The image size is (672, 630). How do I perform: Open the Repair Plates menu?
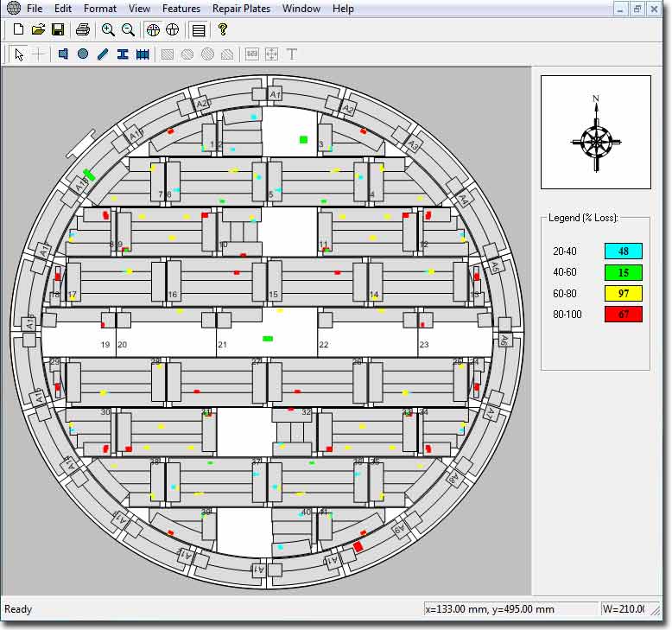click(x=241, y=9)
